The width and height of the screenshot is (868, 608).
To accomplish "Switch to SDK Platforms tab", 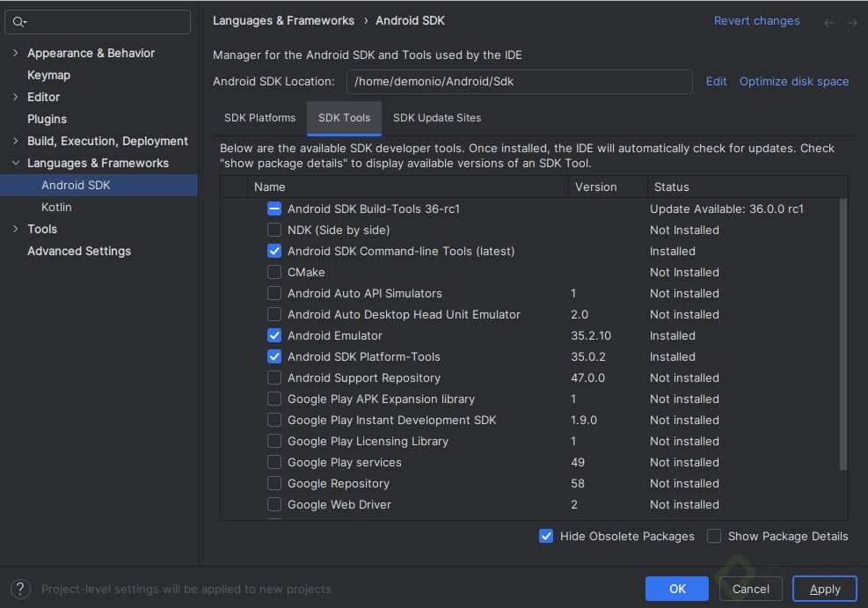I will click(259, 118).
